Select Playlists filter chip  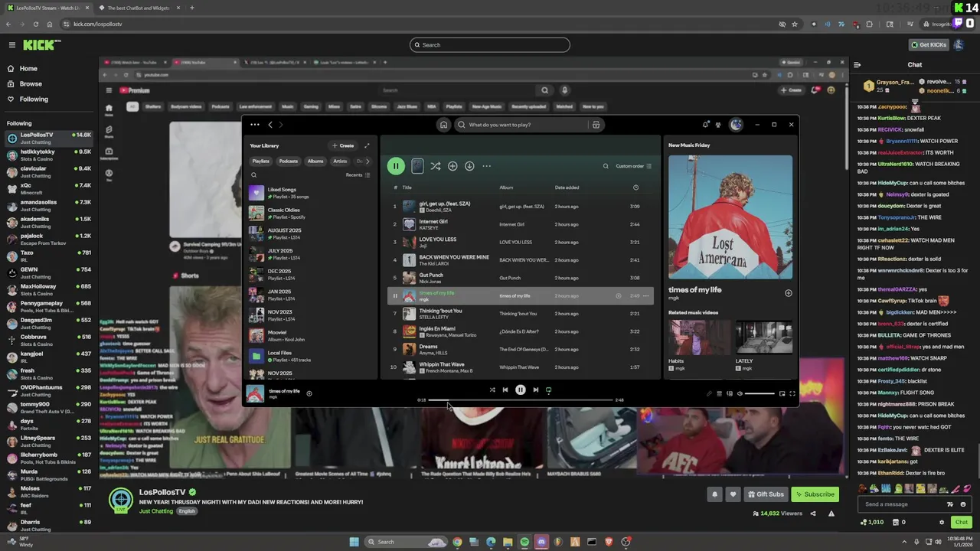261,161
